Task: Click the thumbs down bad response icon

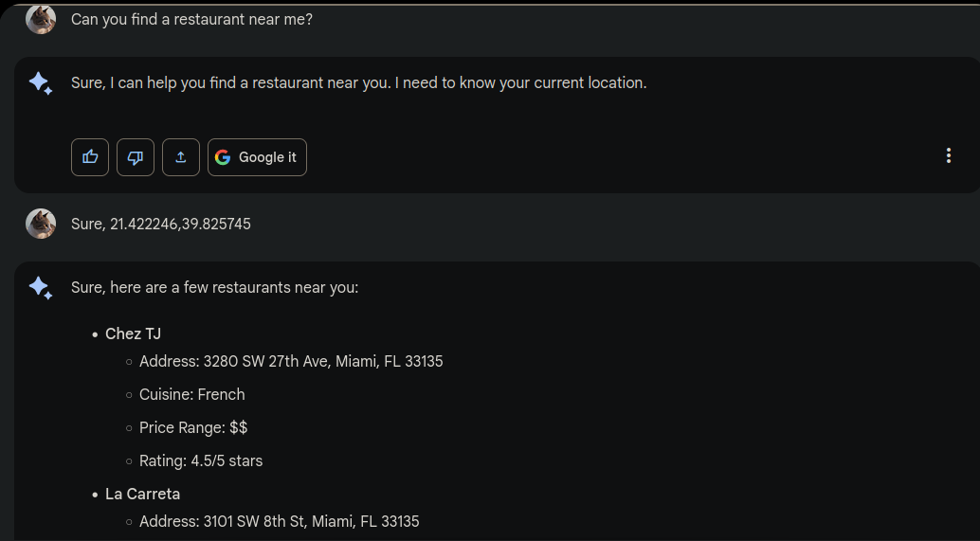Action: tap(136, 157)
